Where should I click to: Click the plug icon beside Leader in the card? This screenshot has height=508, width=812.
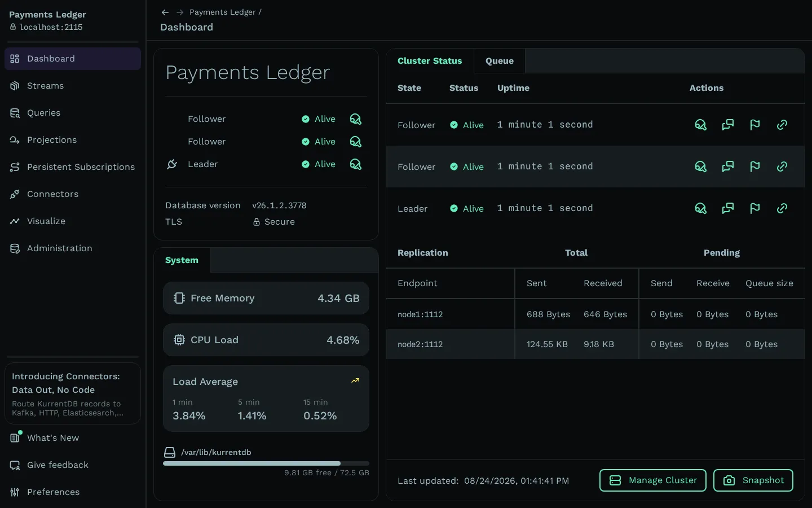click(x=172, y=164)
